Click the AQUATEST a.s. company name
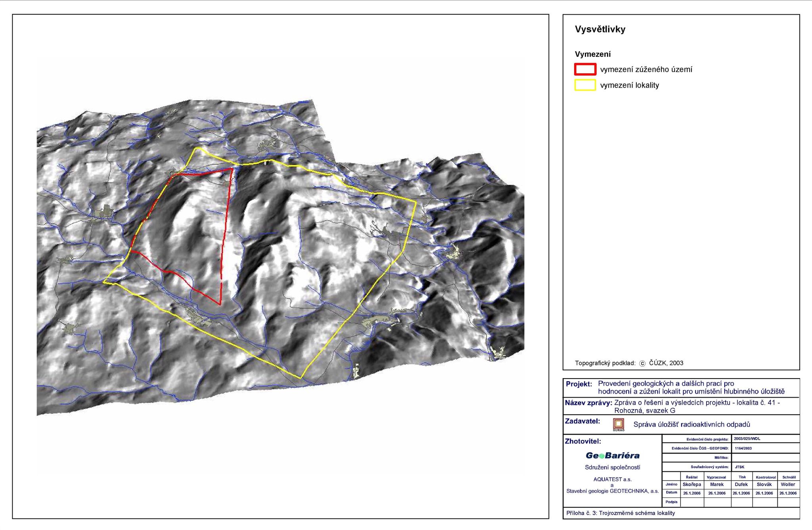The image size is (812, 530). click(x=612, y=479)
